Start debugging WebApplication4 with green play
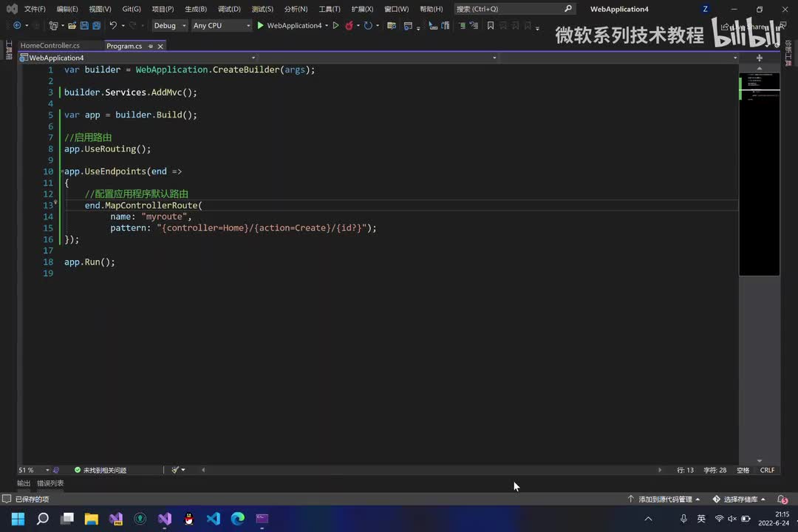The image size is (798, 532). pos(261,25)
